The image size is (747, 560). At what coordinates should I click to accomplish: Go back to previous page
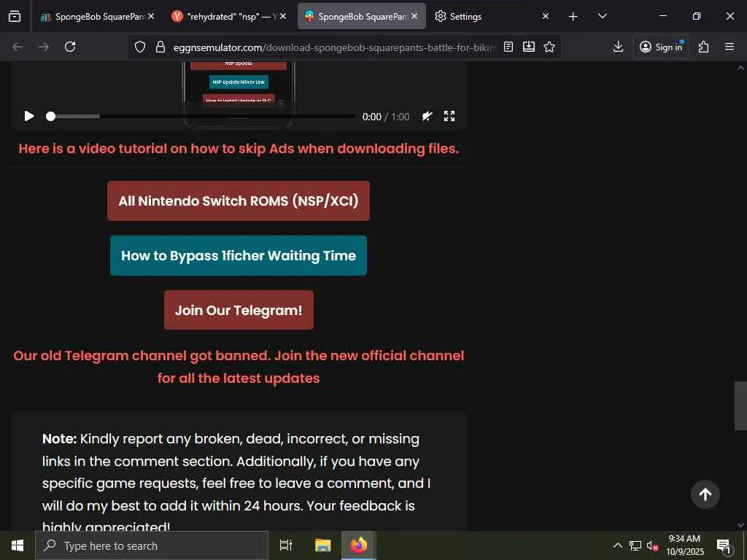(x=18, y=47)
